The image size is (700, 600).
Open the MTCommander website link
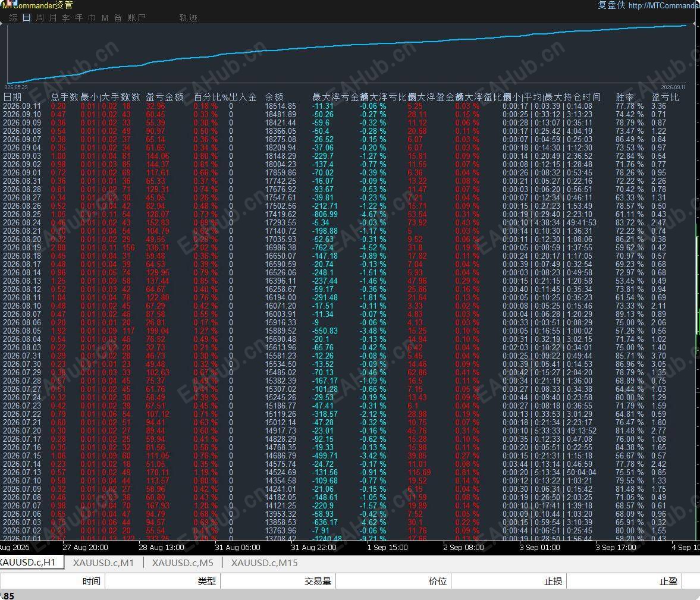click(x=664, y=5)
